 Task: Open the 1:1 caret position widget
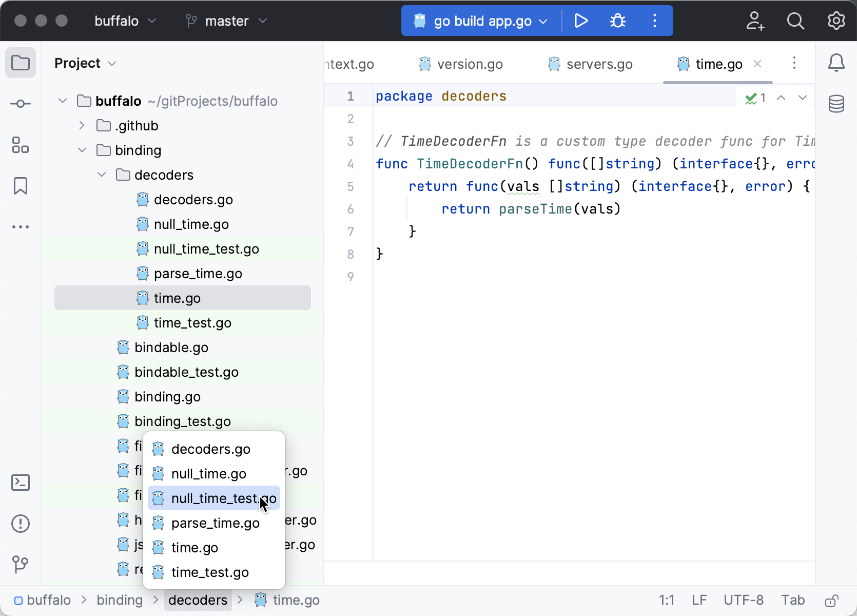pyautogui.click(x=667, y=600)
